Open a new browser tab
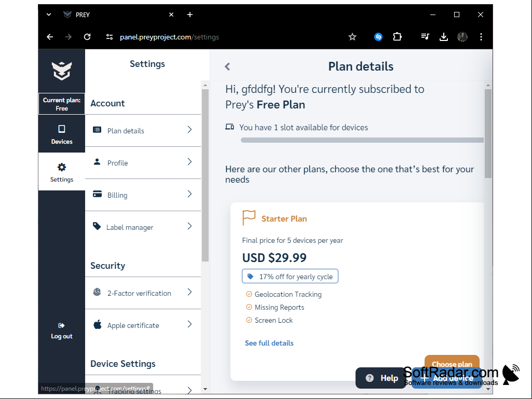Screen dimensions: 532x399 (190, 15)
